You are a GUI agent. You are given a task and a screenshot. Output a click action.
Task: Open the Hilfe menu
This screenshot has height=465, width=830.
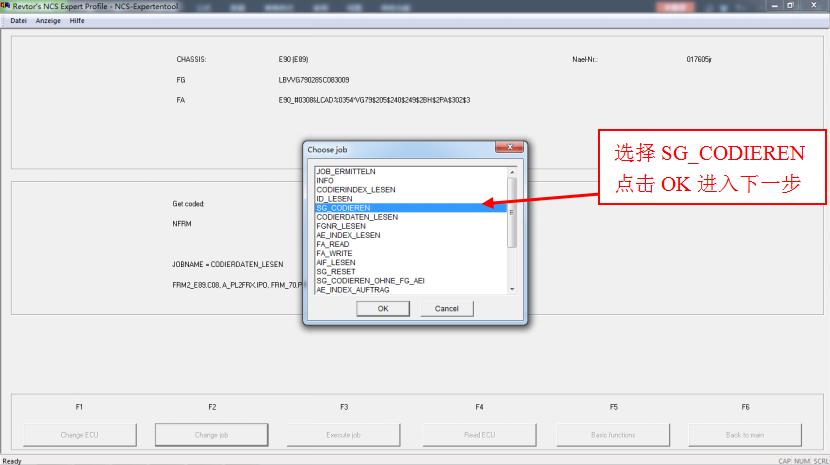[x=77, y=21]
